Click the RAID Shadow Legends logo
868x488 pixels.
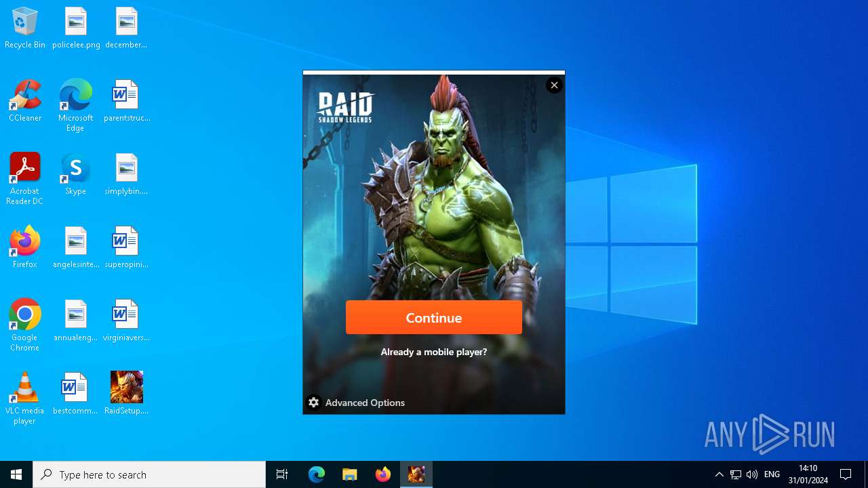click(x=345, y=108)
